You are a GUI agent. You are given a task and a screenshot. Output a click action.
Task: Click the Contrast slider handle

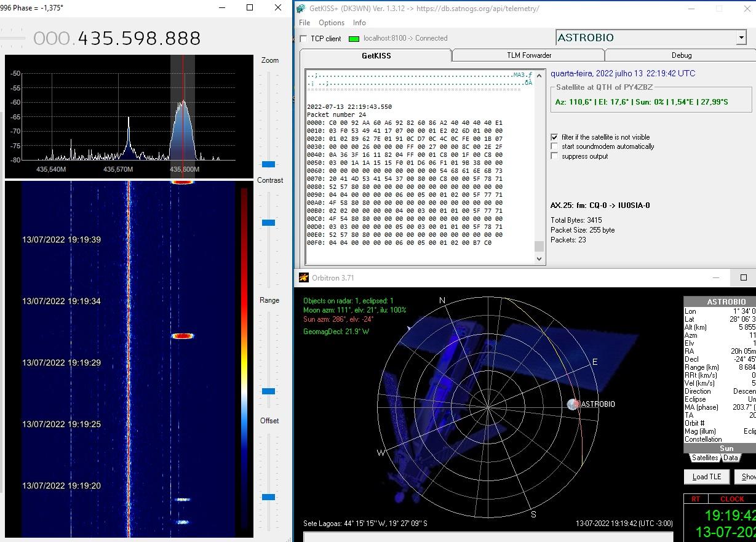(268, 223)
